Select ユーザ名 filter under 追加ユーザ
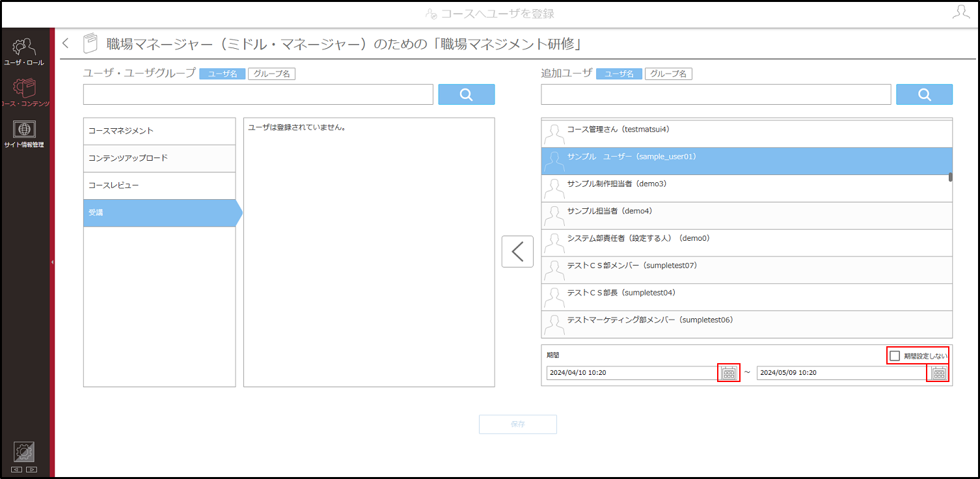 click(619, 74)
